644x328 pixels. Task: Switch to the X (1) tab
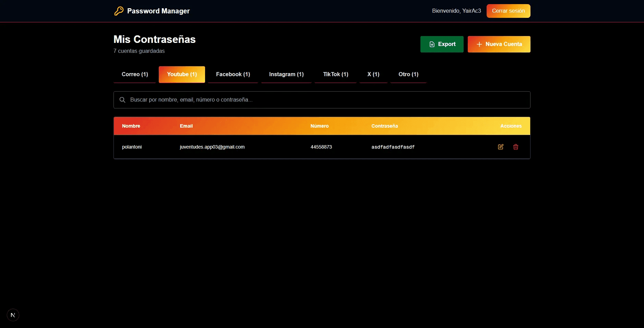373,74
